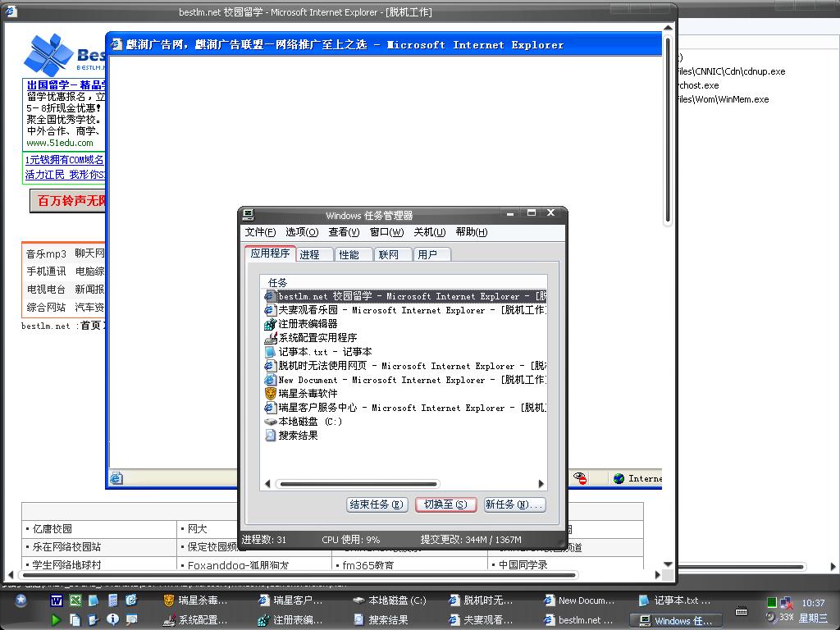Select New Document task row
Image resolution: width=840 pixels, height=630 pixels.
[x=405, y=380]
